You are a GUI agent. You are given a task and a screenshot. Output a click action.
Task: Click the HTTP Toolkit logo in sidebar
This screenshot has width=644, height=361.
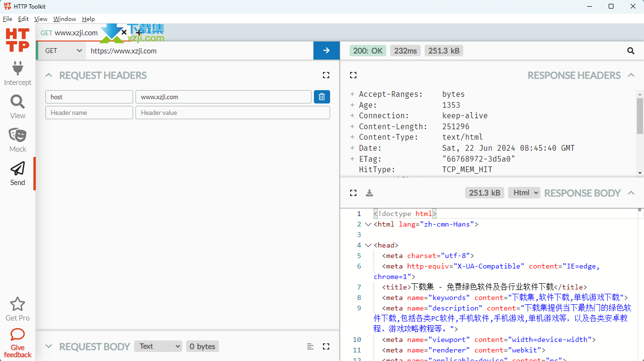(x=18, y=40)
